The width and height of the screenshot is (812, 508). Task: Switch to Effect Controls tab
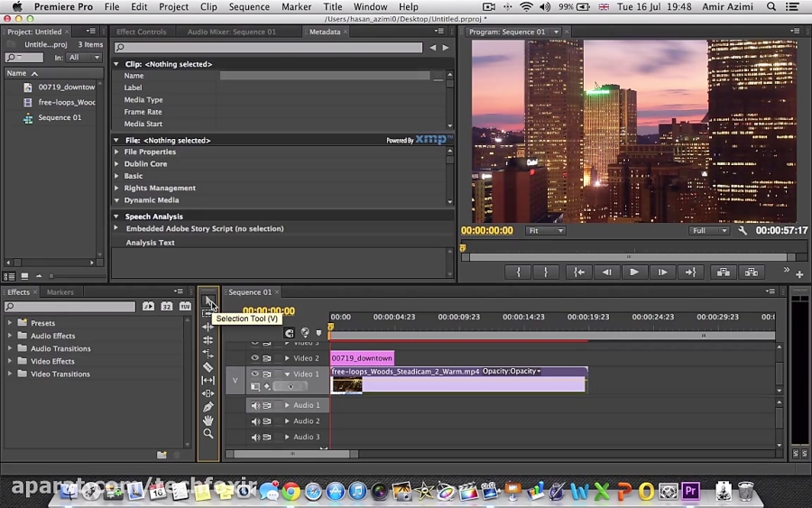pyautogui.click(x=142, y=32)
